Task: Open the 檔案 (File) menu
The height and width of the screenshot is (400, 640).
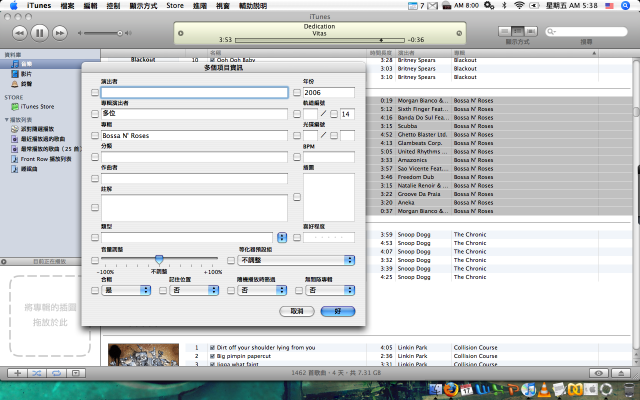Action: tap(67, 5)
